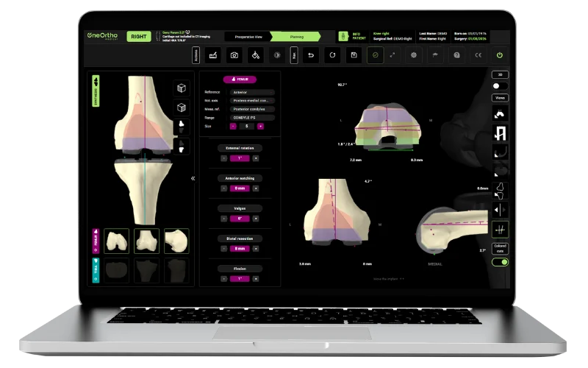Click the Distal resection 8 mm value field
This screenshot has height=368, width=588.
pyautogui.click(x=240, y=249)
